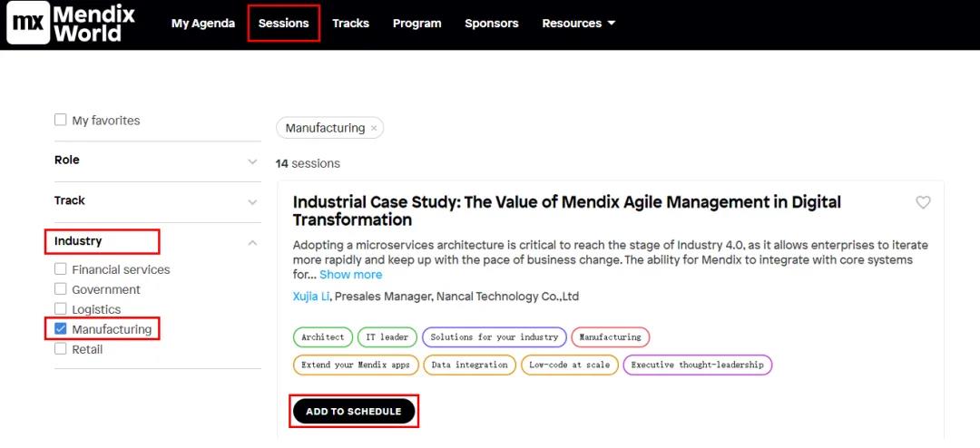Expand the Role filter section

(252, 161)
